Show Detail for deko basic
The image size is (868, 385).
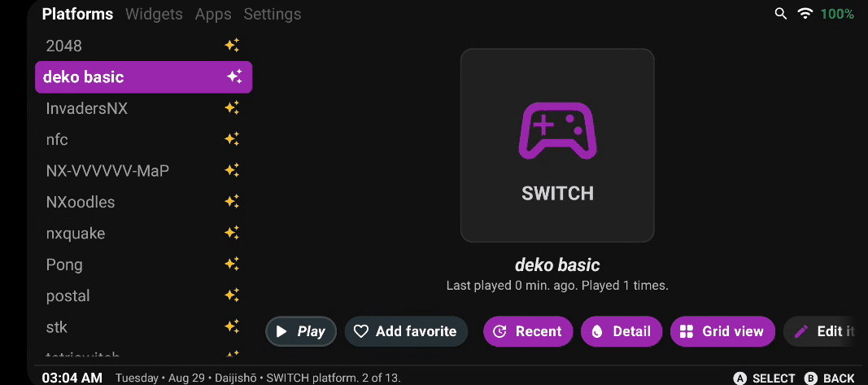(x=621, y=331)
